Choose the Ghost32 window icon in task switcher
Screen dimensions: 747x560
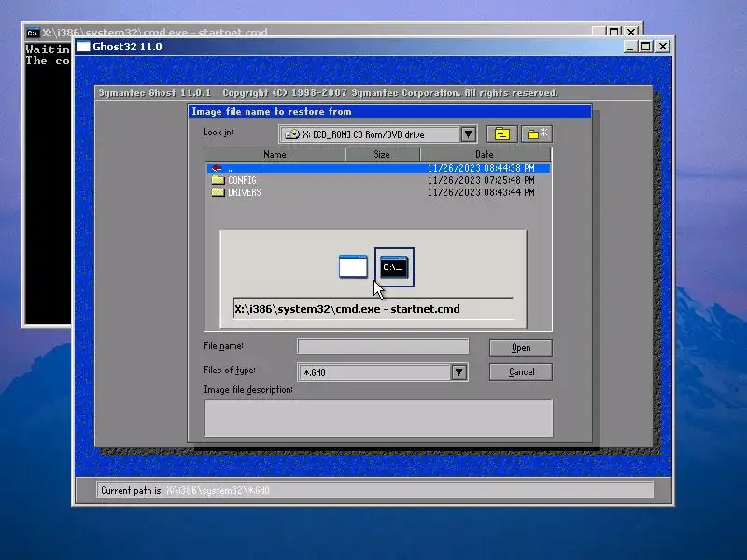pos(353,267)
